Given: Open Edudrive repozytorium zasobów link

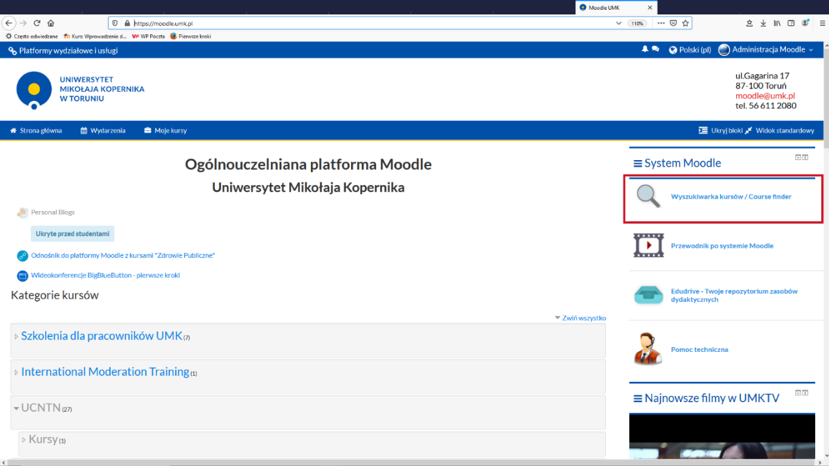Looking at the screenshot, I should tap(734, 295).
